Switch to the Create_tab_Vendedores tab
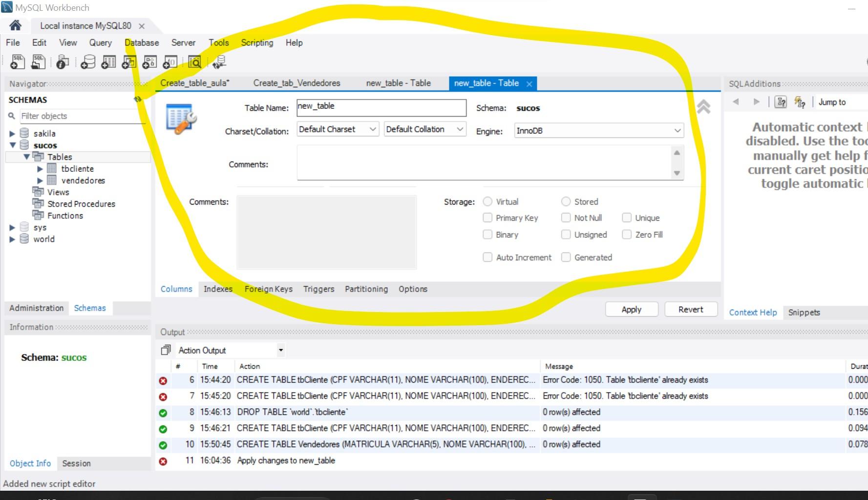The image size is (868, 500). click(x=296, y=83)
